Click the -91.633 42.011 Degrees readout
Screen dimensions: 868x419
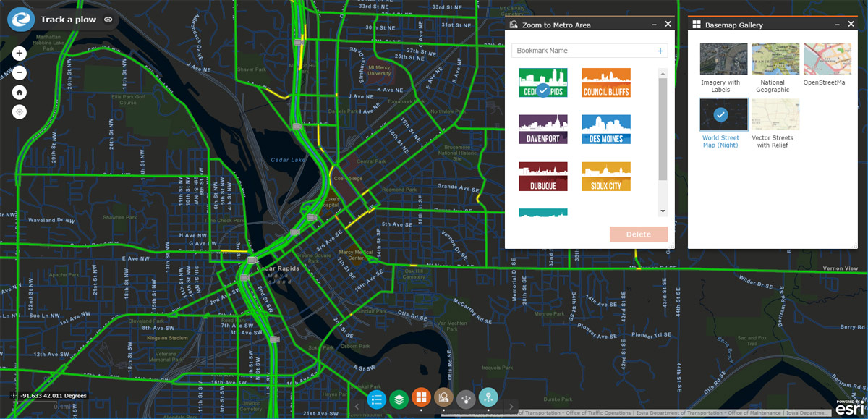pyautogui.click(x=54, y=396)
